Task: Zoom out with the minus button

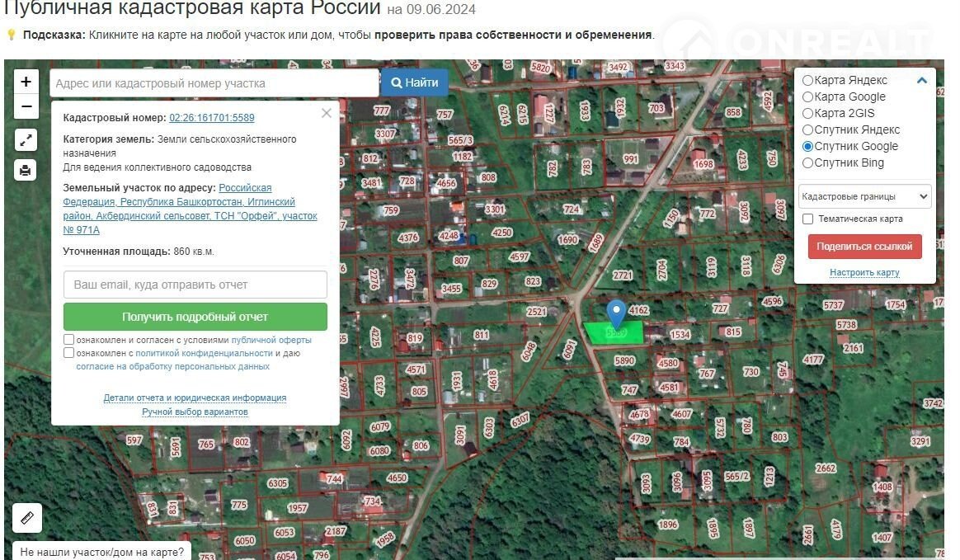Action: pos(26,106)
